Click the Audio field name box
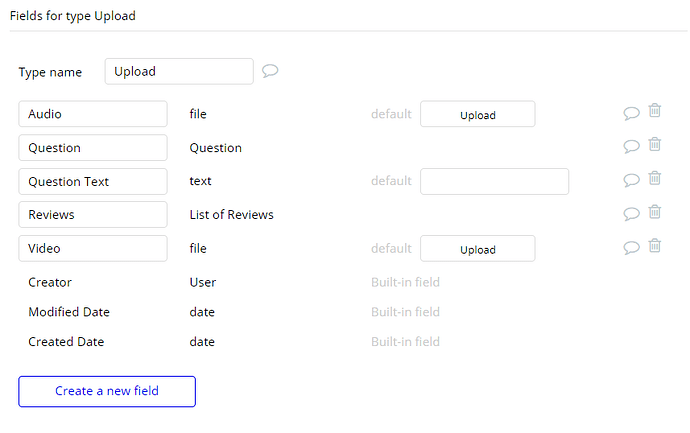This screenshot has height=433, width=690. (93, 114)
